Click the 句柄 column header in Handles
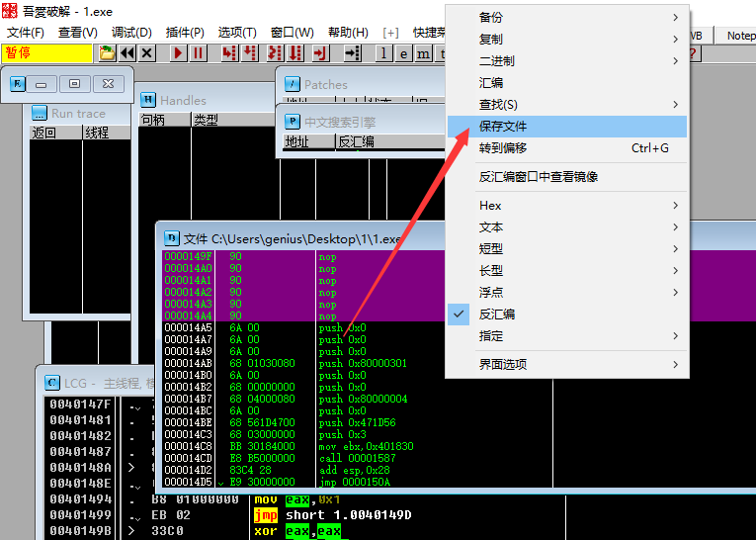This screenshot has width=756, height=540. click(165, 120)
